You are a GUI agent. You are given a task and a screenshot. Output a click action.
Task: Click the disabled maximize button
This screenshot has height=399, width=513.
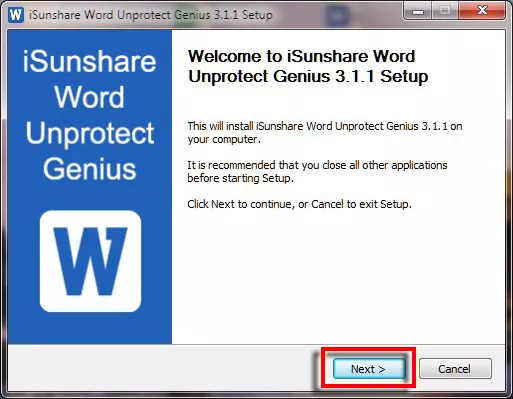[445, 11]
